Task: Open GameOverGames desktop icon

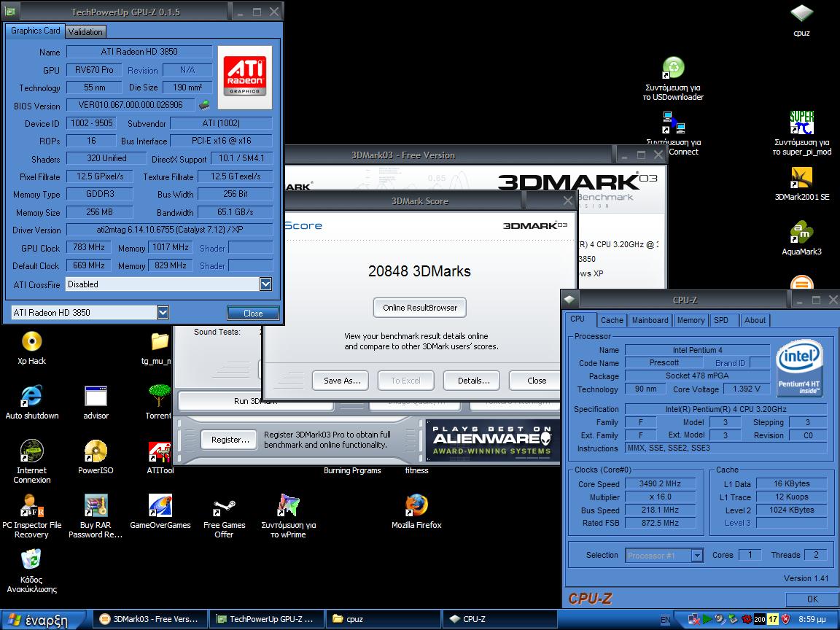Action: [160, 505]
